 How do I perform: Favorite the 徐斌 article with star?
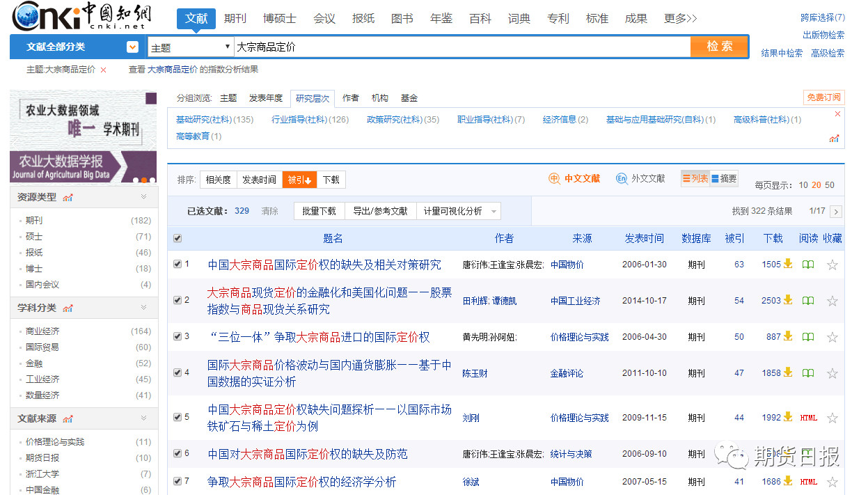832,482
